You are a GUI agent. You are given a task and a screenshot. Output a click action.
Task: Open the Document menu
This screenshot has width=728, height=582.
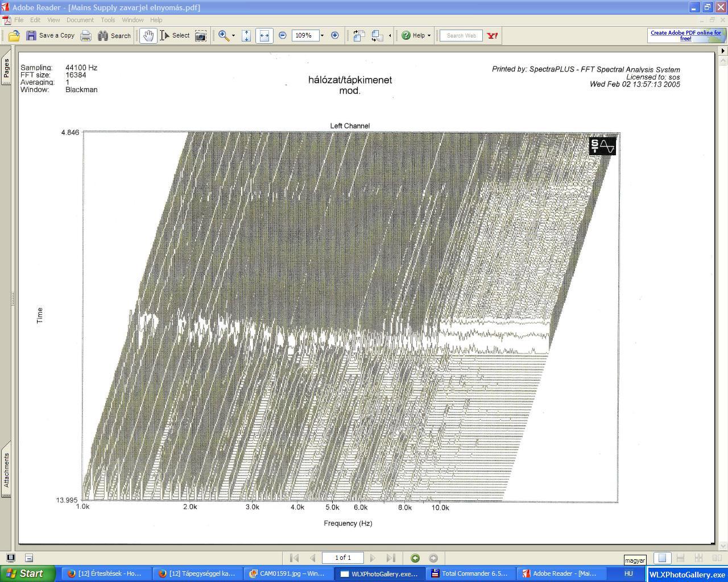[80, 20]
